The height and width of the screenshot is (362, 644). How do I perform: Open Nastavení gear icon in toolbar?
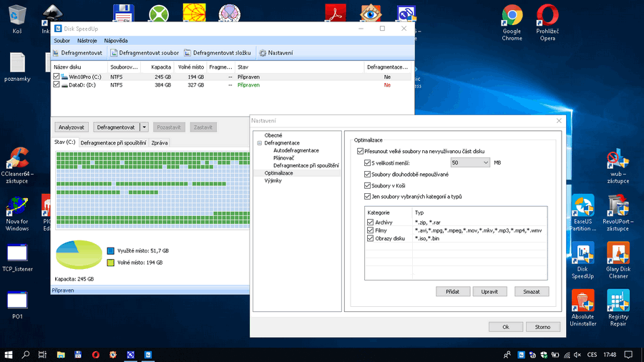[x=263, y=53]
